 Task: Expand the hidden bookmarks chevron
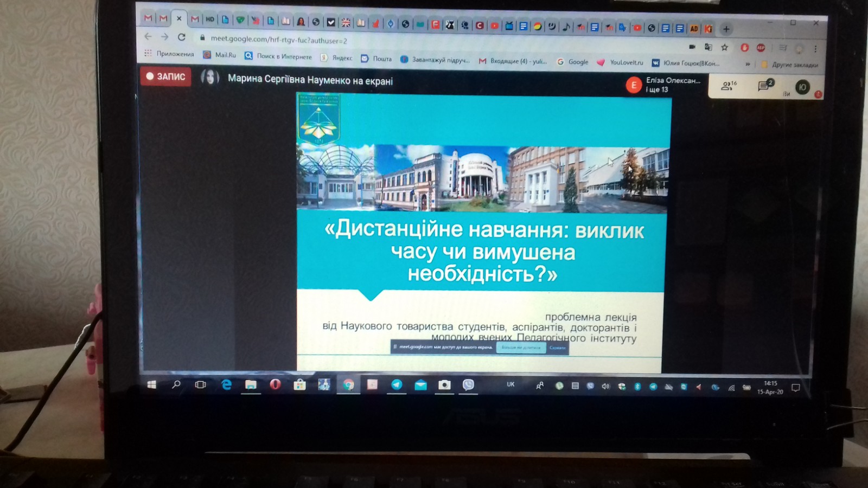(748, 64)
